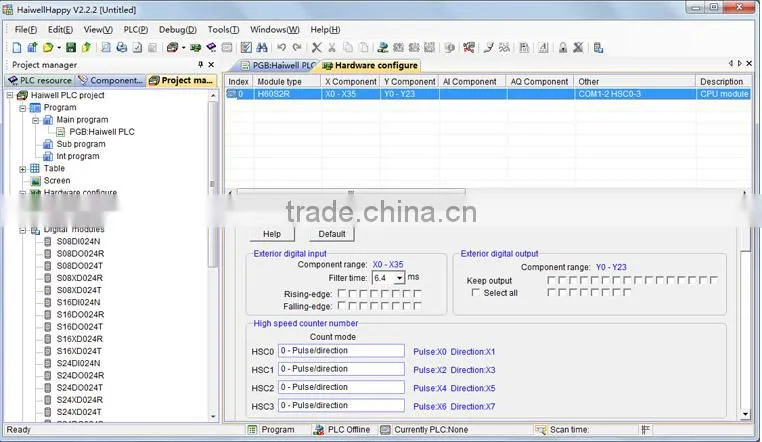
Task: Check the last Rising-edge checkbox
Action: coord(417,293)
